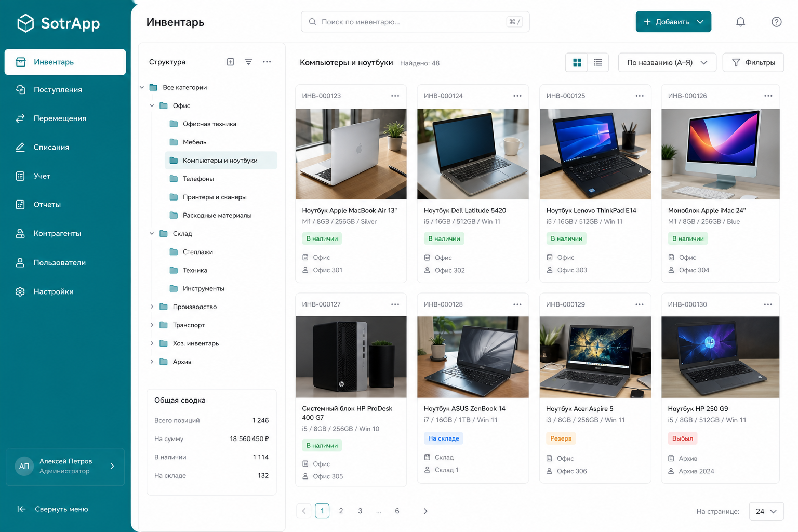
Task: Click the На складе status badge
Action: tap(444, 438)
